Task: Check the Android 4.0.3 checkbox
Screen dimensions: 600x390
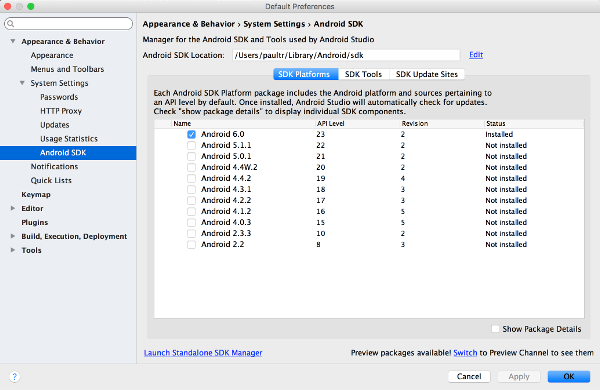Action: [191, 223]
